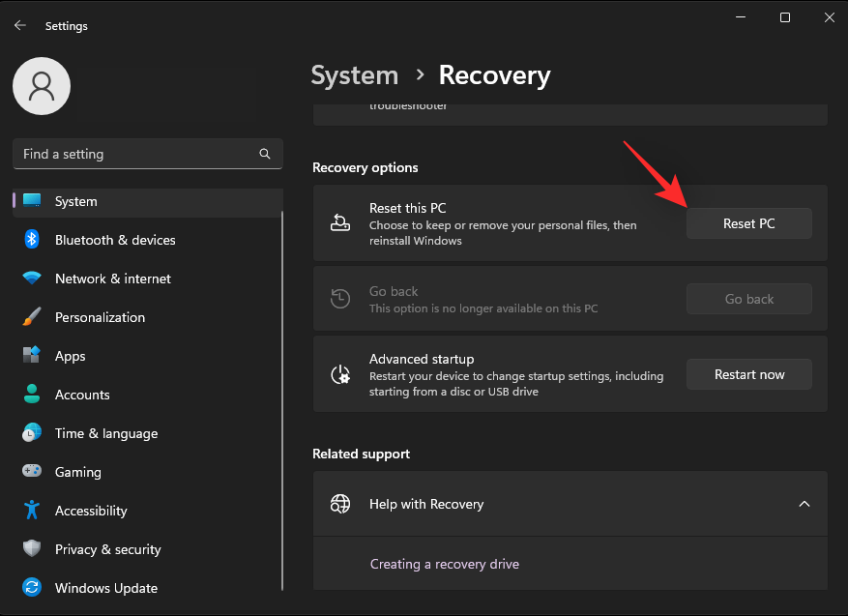Click the Accounts person icon
848x616 pixels.
pyautogui.click(x=32, y=394)
